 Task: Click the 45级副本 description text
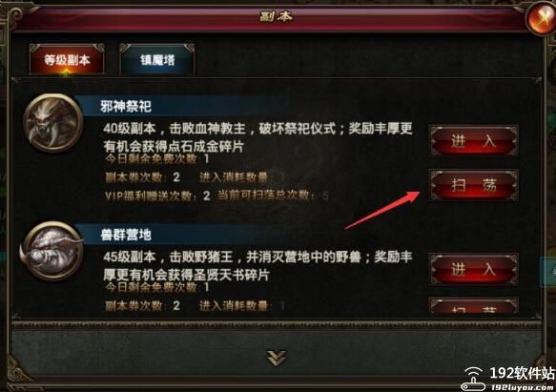point(258,266)
